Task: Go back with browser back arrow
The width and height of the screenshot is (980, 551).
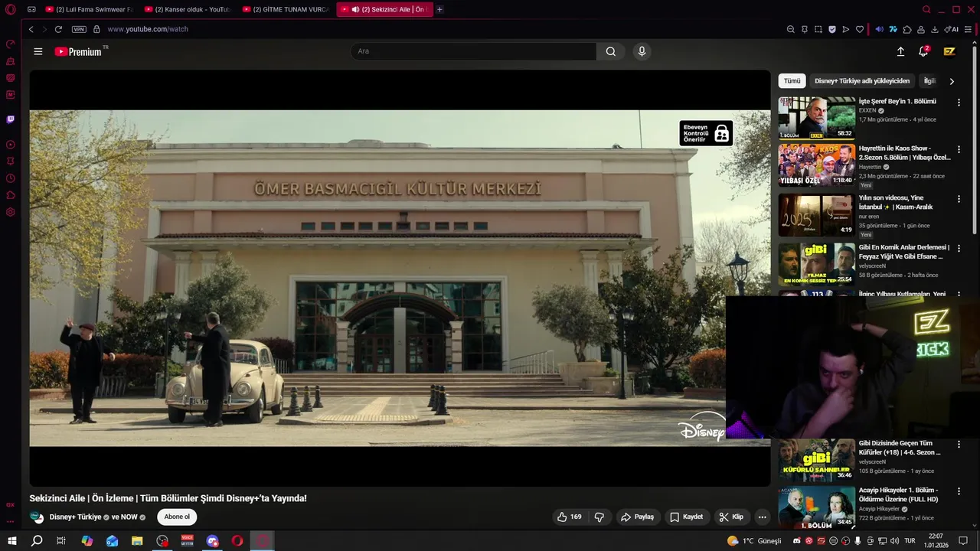Action: point(31,29)
